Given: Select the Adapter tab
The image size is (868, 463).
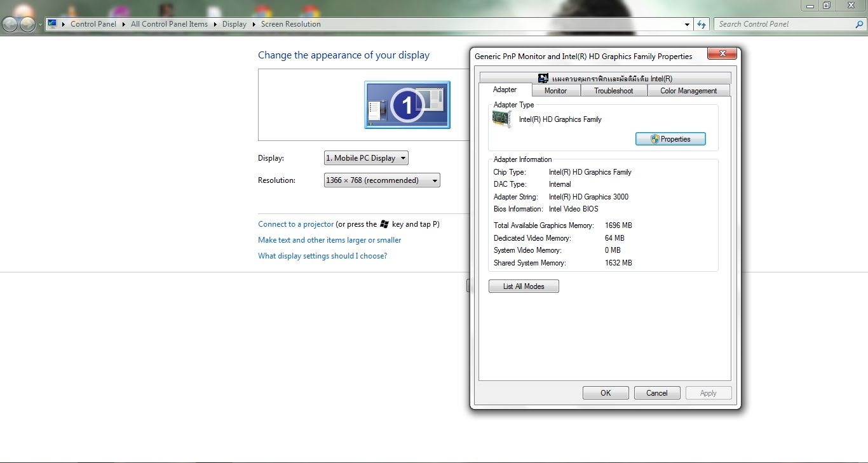Looking at the screenshot, I should 505,90.
